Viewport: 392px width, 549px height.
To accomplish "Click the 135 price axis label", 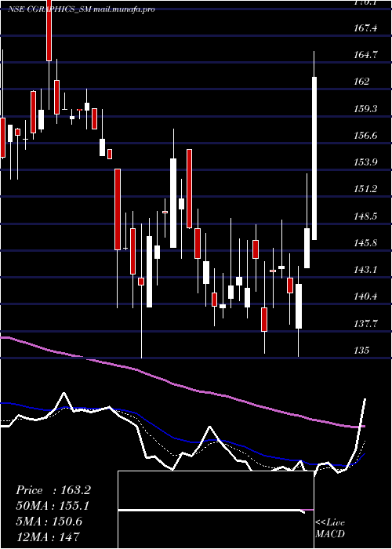I will [x=362, y=351].
